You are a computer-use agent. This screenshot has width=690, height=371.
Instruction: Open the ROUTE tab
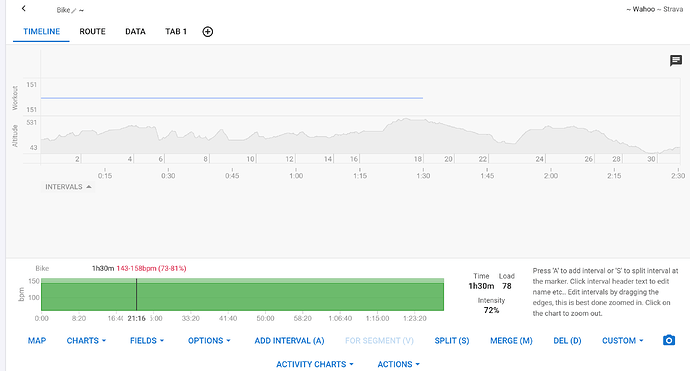pos(92,32)
